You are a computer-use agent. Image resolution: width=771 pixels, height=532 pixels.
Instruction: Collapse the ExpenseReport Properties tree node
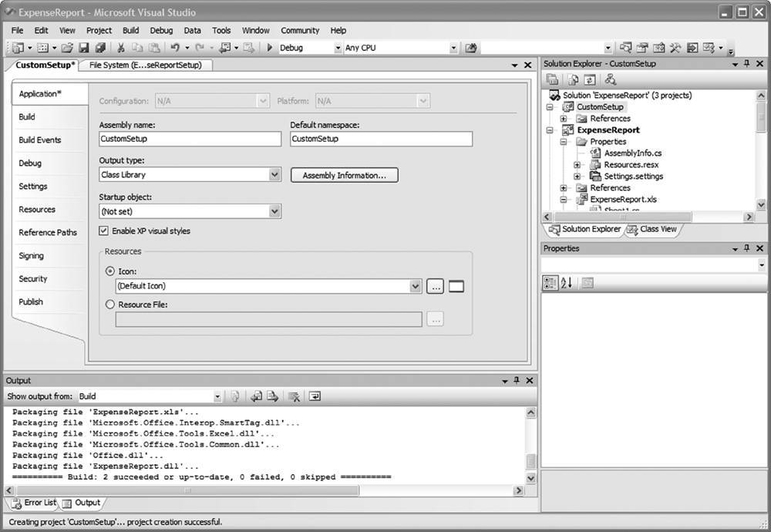564,142
